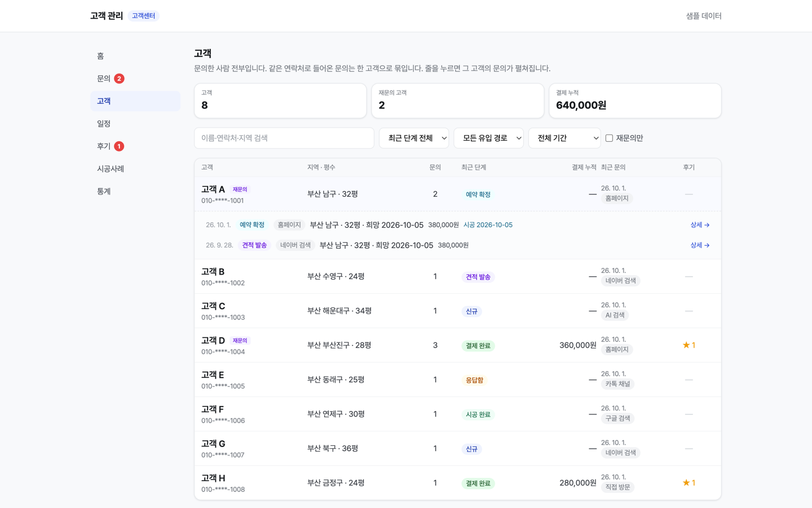812x508 pixels.
Task: Open the 모든 유입 경로 dropdown
Action: tap(488, 138)
